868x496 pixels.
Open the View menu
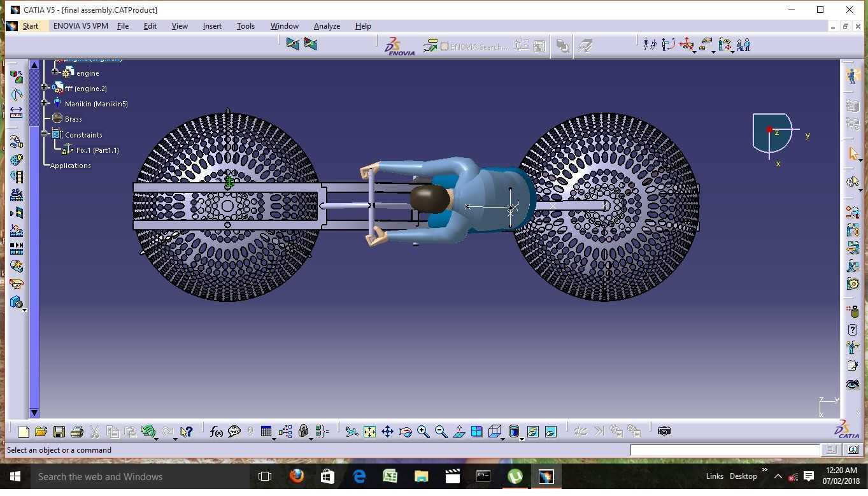pos(180,26)
